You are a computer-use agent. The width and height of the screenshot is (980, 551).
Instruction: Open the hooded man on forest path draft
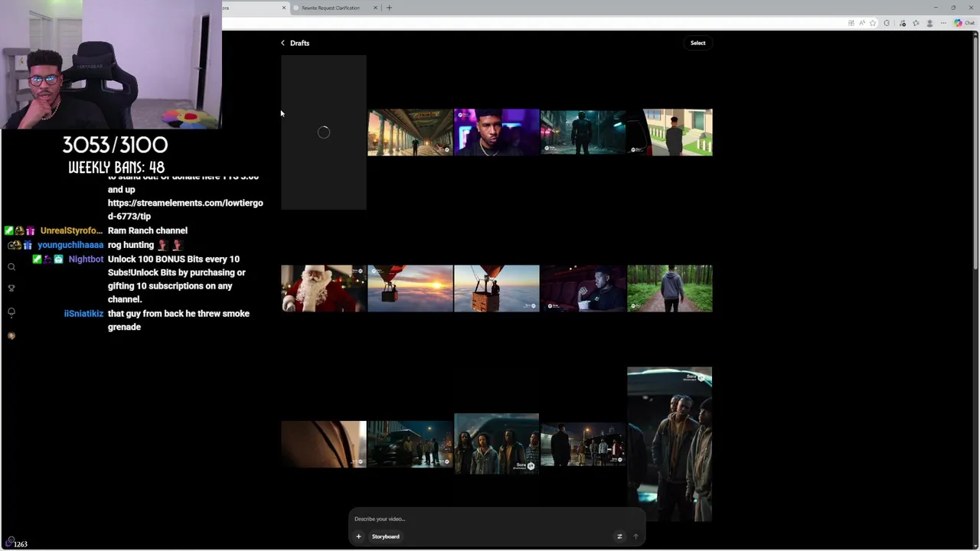click(669, 289)
